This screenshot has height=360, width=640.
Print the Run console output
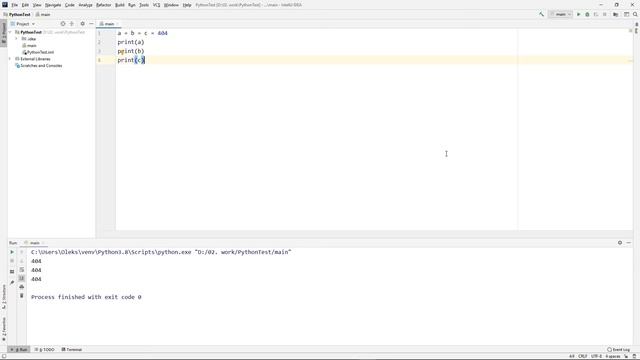22,287
